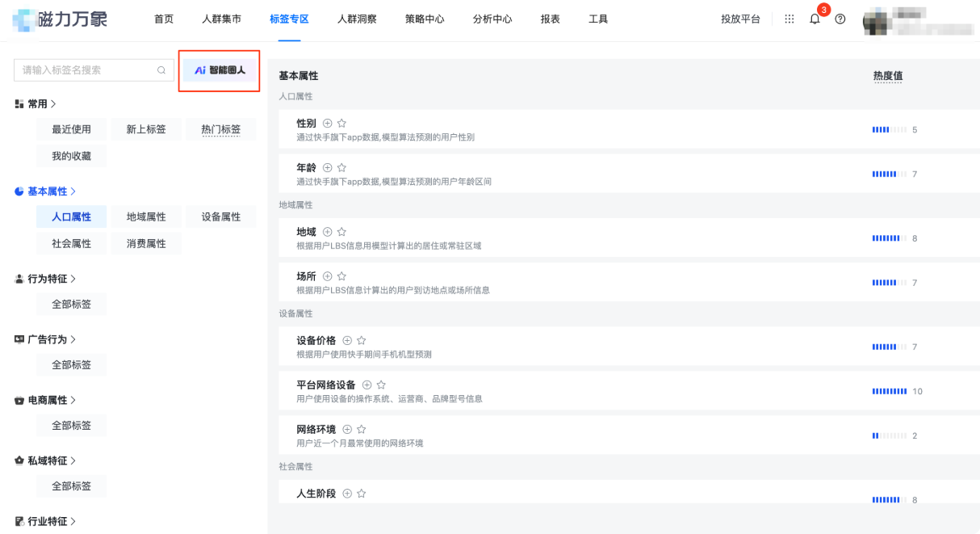Click the 行为特征 section icon
This screenshot has width=980, height=534.
click(x=19, y=279)
